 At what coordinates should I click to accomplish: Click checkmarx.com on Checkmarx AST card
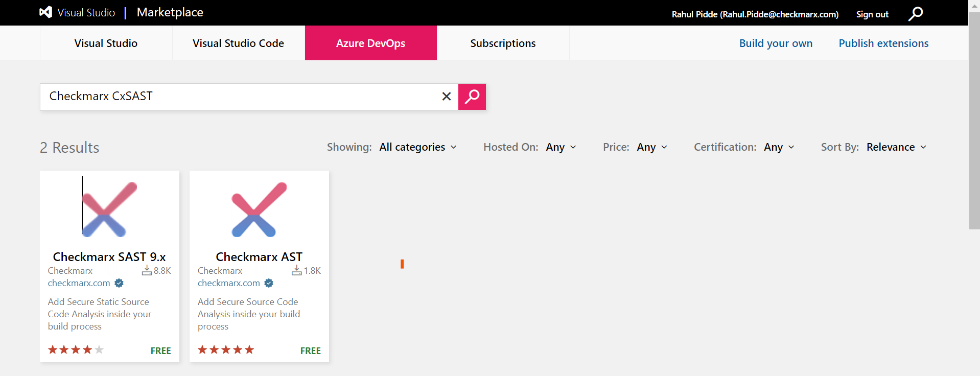tap(229, 283)
